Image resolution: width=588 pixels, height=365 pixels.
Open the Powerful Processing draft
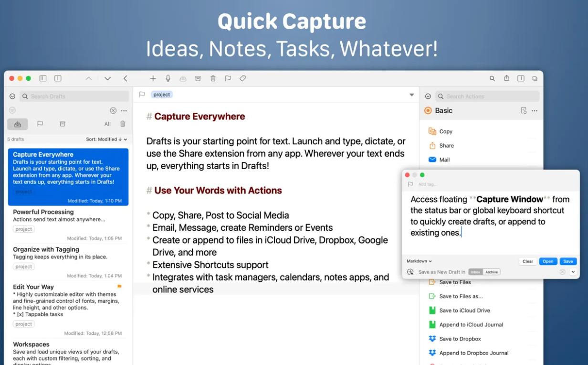68,225
